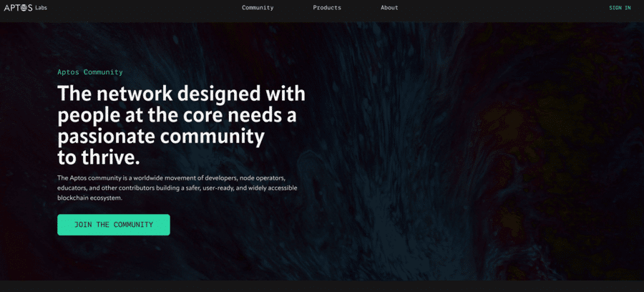Click the headline words "to thrive."
Screen dimensions: 644x292
coord(99,158)
